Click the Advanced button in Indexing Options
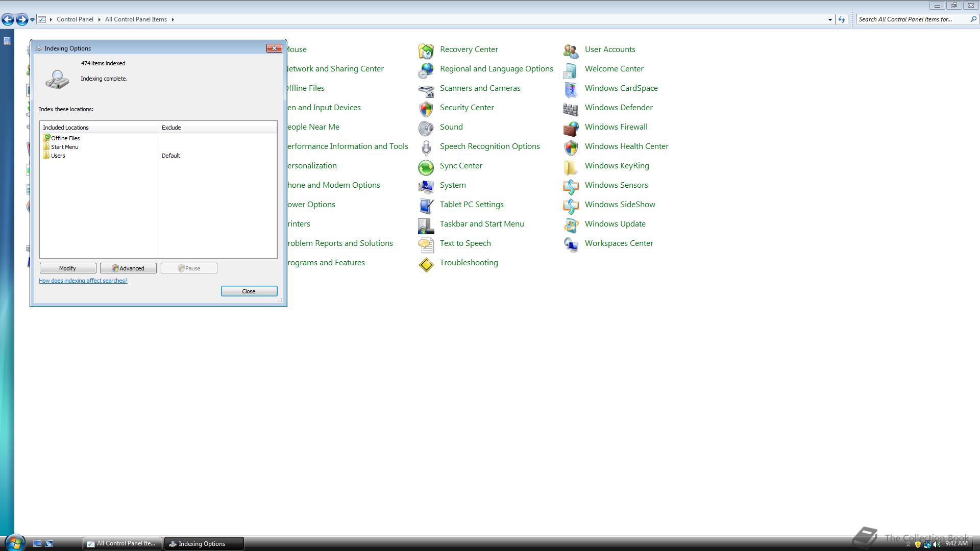 128,268
